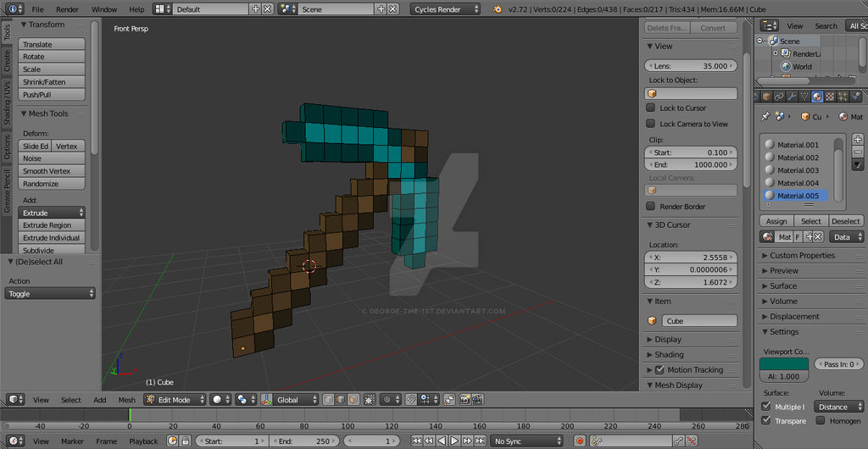The image size is (868, 449).
Task: Click the Blender info editor icon top-left
Action: (x=14, y=8)
